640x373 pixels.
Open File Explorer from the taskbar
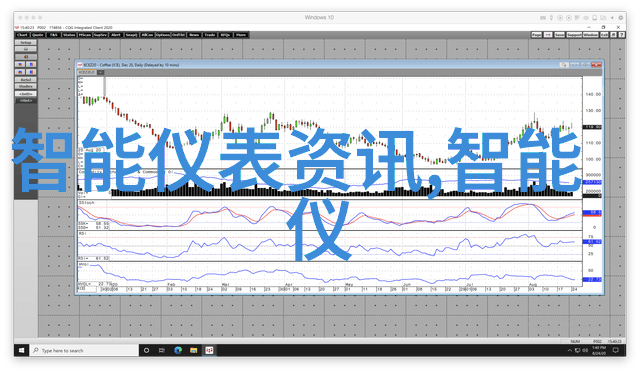pos(193,350)
